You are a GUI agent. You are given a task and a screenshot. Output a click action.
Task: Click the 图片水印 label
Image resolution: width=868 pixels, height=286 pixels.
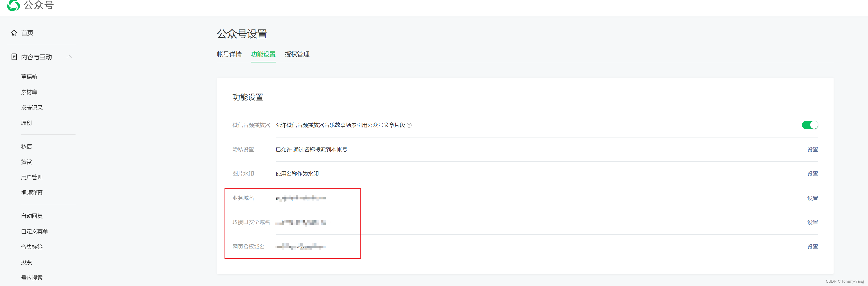[x=243, y=174]
